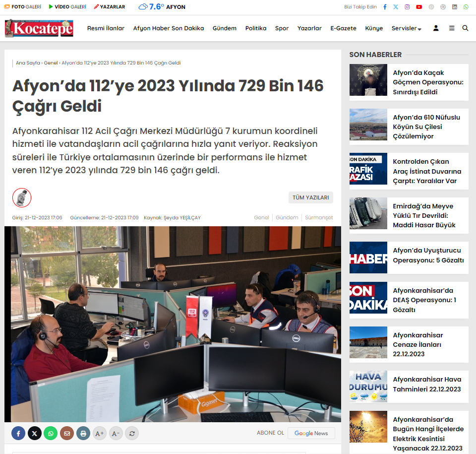
Task: Click the Tüm Yazıları button
Action: click(x=310, y=197)
